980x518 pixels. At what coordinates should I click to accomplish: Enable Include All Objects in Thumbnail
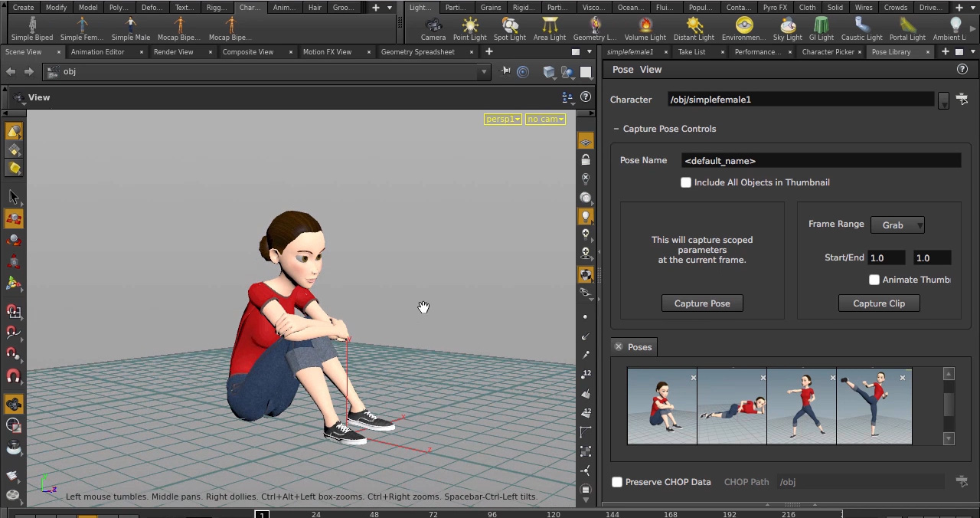click(x=686, y=182)
